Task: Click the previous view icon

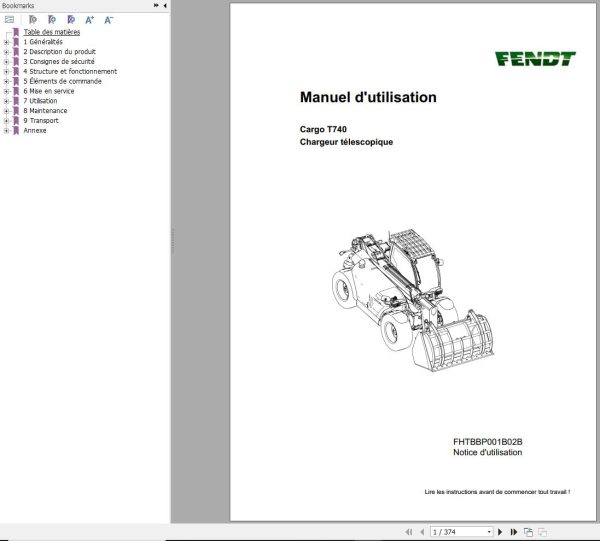Action: click(528, 532)
